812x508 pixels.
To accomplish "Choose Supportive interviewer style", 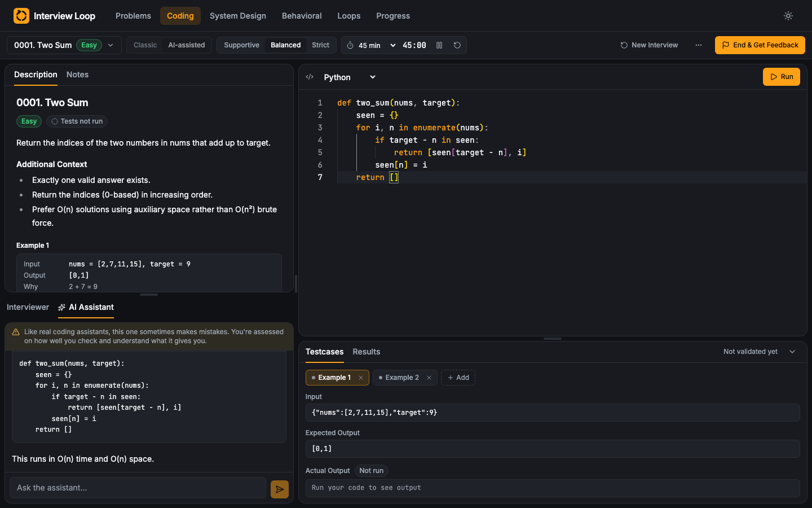I will [241, 45].
